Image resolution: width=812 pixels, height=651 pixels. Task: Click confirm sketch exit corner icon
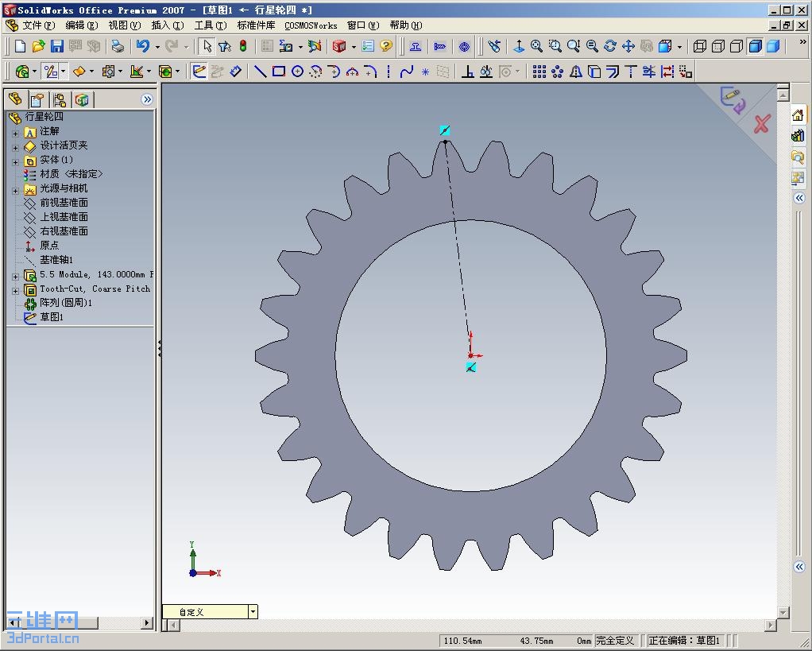coord(733,99)
